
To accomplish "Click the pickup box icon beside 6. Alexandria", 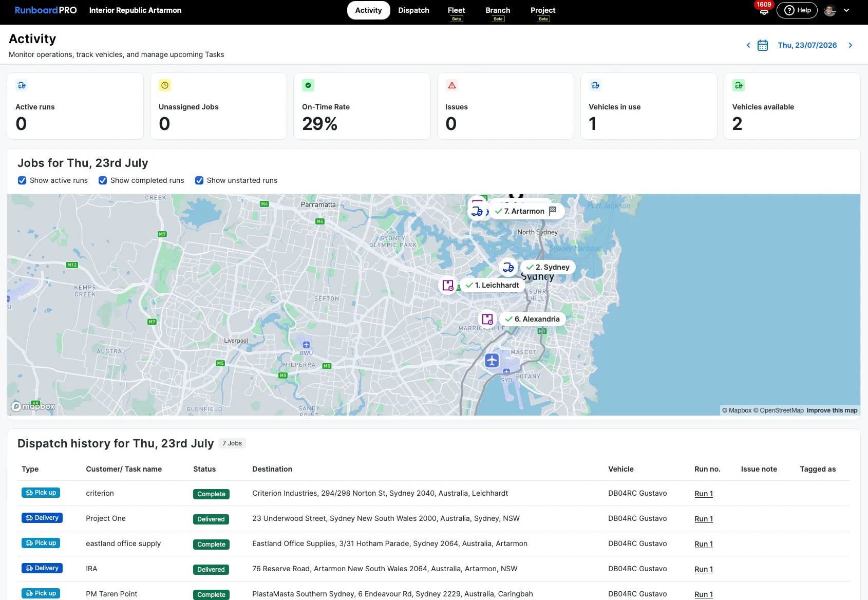I will point(487,319).
